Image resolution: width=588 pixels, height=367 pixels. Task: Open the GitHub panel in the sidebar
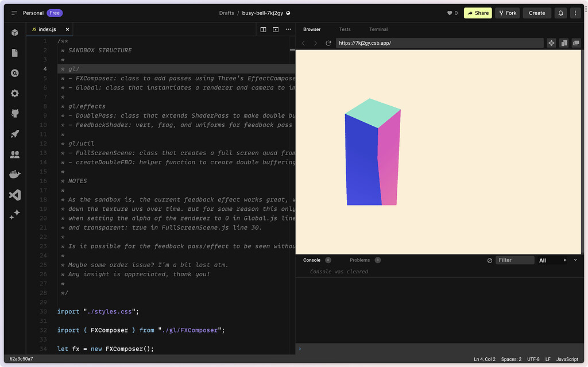coord(14,113)
